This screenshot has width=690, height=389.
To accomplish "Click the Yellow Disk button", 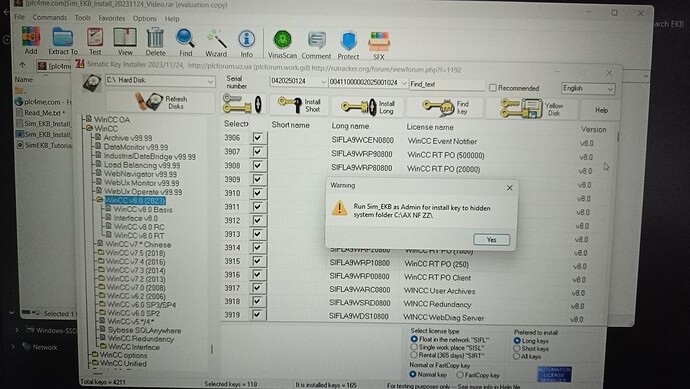I will (532, 109).
